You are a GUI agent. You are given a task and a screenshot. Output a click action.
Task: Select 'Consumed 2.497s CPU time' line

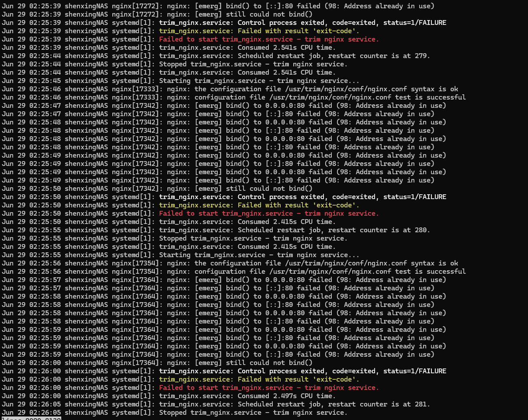169,396
